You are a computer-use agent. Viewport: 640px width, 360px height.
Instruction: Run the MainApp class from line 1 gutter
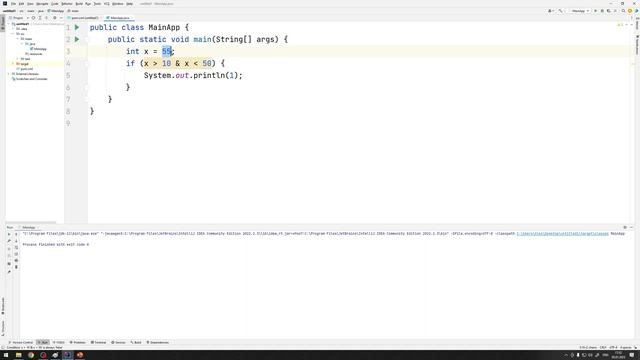[77, 27]
